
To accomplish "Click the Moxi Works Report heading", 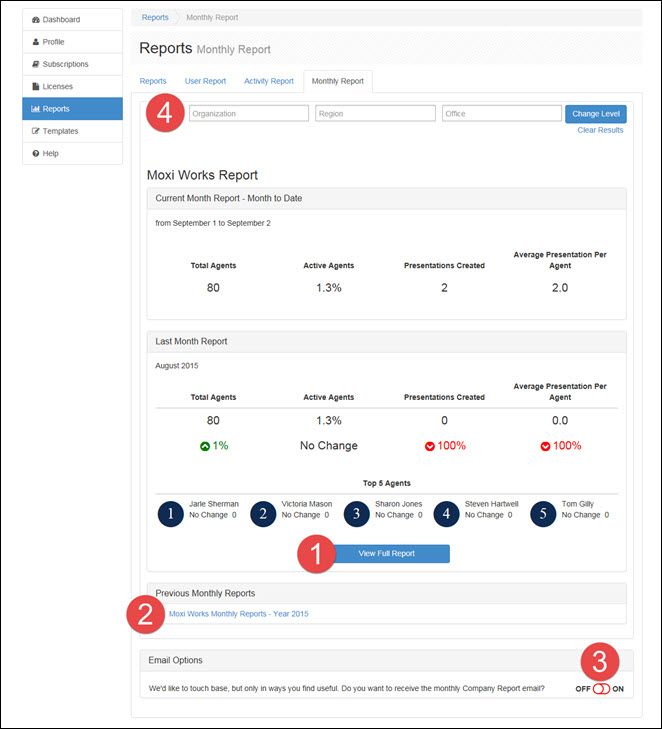I will 202,175.
